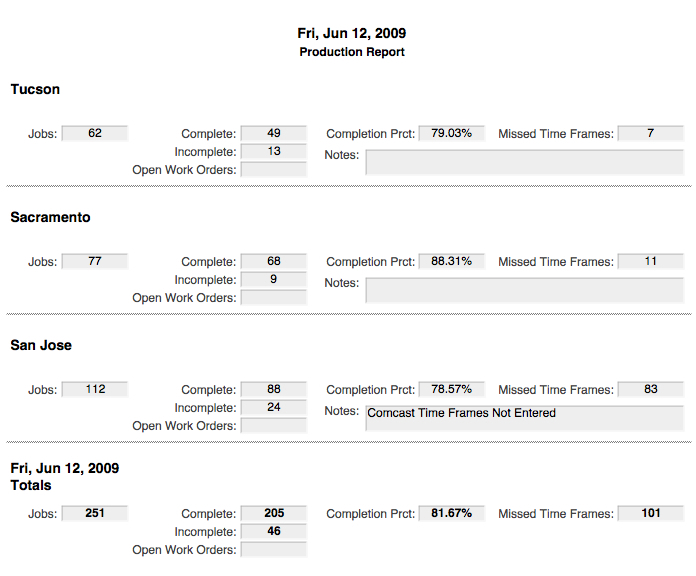Click Sacramento Missed Time Frames field showing 11

pyautogui.click(x=651, y=261)
